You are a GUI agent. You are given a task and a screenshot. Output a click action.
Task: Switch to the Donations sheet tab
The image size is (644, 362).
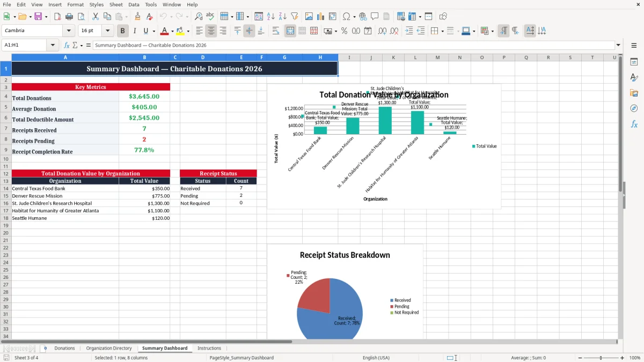[x=64, y=349]
